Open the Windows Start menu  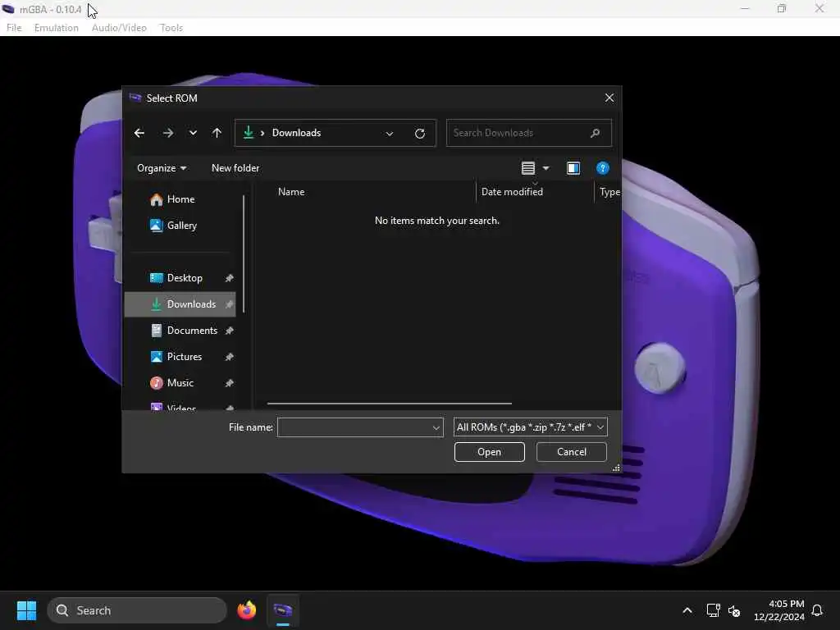tap(26, 610)
